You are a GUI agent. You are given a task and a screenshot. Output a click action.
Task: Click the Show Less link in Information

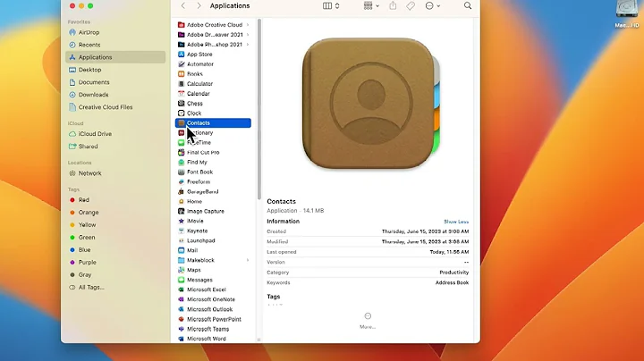pyautogui.click(x=456, y=222)
